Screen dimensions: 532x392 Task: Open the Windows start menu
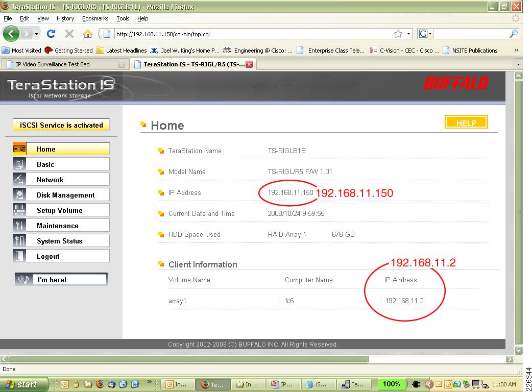pos(24,384)
